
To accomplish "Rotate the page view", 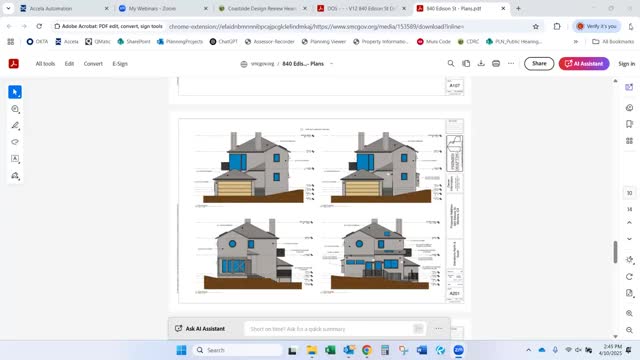I will coord(629,277).
